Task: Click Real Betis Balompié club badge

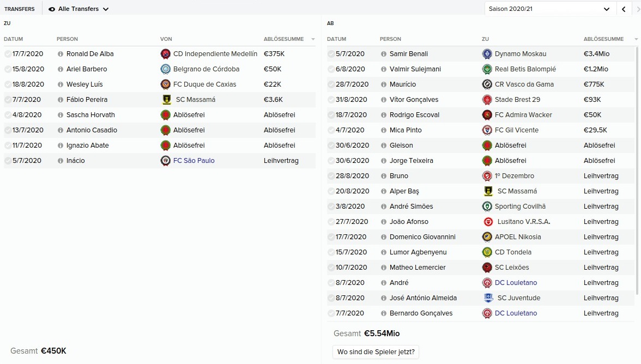Action: (487, 69)
